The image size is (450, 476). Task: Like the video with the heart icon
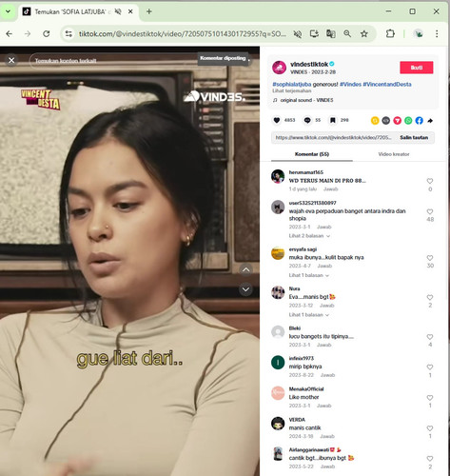pyautogui.click(x=277, y=120)
